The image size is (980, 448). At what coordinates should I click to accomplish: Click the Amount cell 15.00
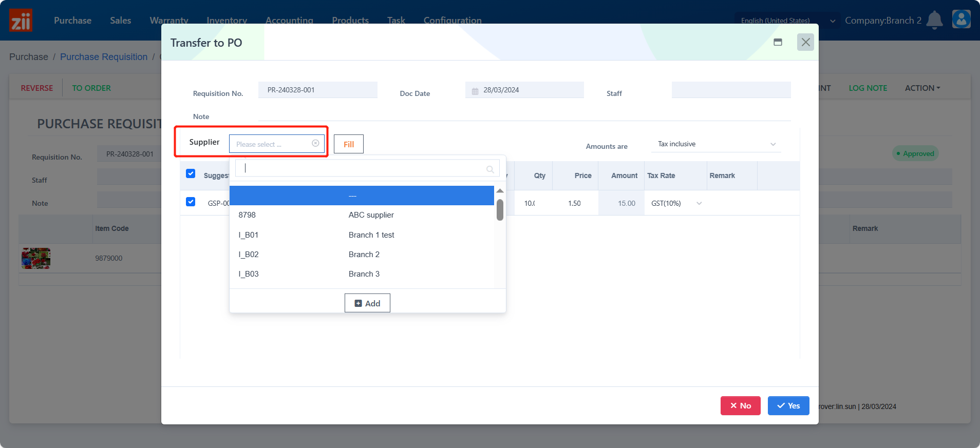621,203
